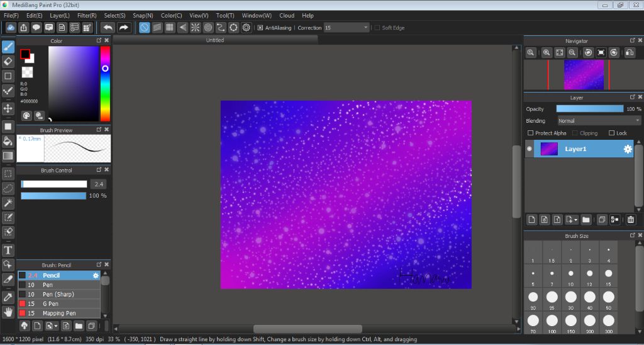644x345 pixels.
Task: Click the Redo arrow
Action: (123, 28)
